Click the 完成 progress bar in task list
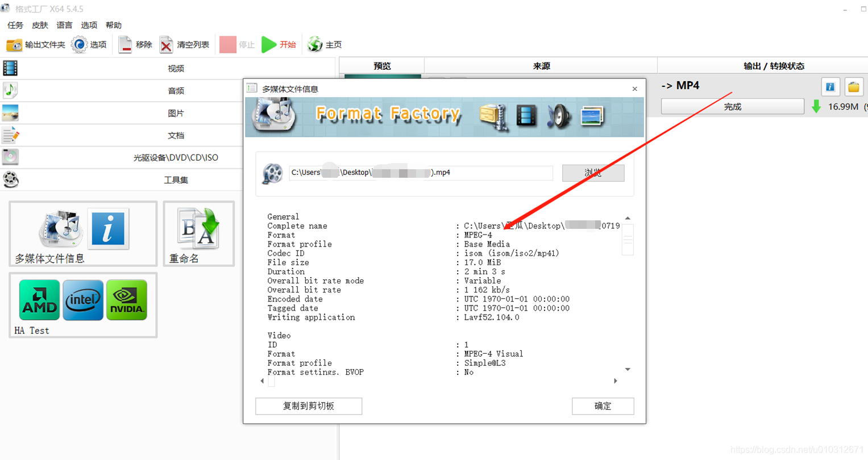 [x=732, y=106]
